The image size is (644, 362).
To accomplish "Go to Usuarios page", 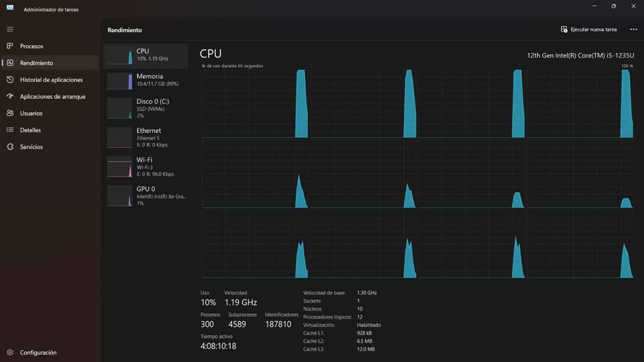I will pyautogui.click(x=50, y=113).
